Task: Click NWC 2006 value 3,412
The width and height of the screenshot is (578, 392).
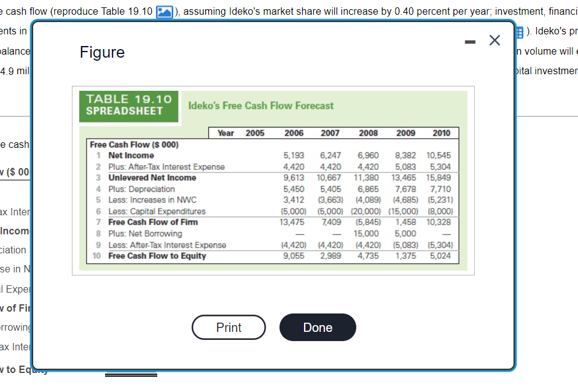Action: pyautogui.click(x=294, y=200)
